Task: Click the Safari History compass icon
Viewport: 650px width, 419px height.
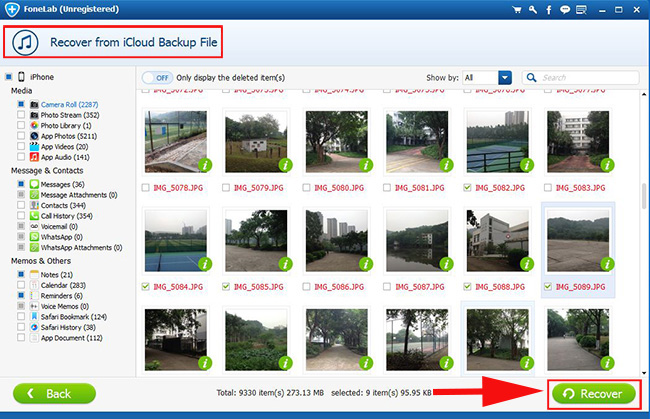Action: (34, 327)
